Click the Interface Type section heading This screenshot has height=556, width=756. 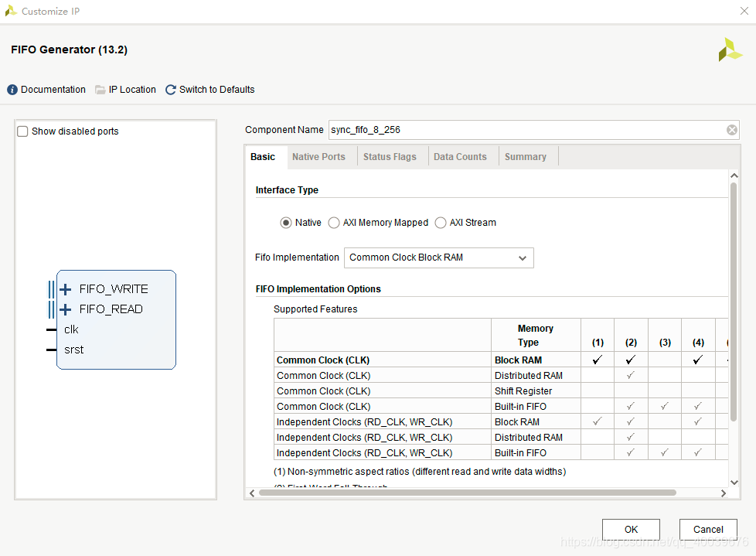[x=287, y=190]
